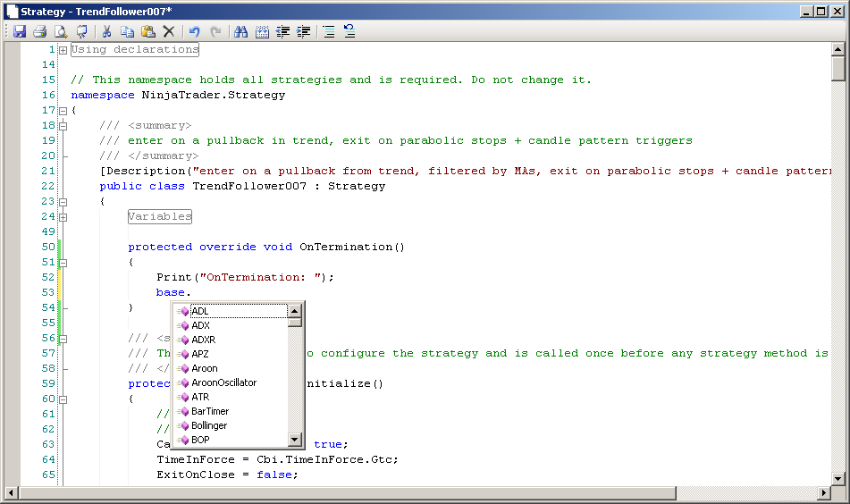Click the collapsed 'Variables' box
The image size is (850, 504).
[x=160, y=217]
